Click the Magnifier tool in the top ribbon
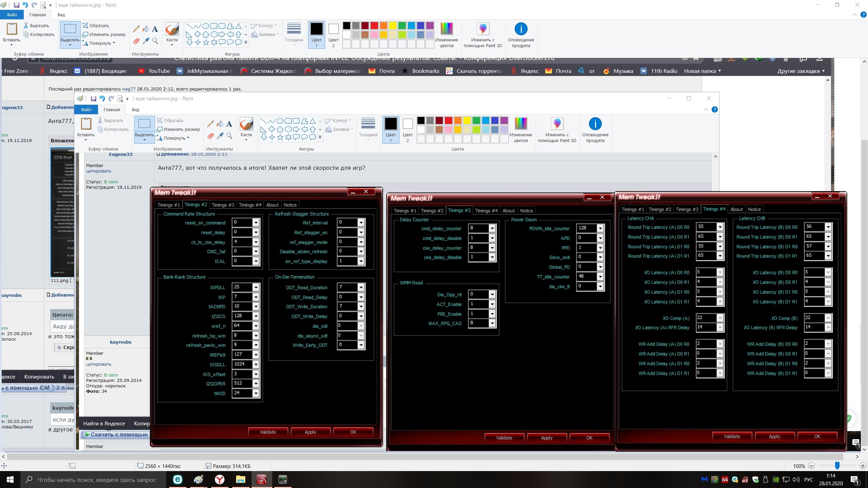Viewport: 868px width, 488px height. (155, 41)
